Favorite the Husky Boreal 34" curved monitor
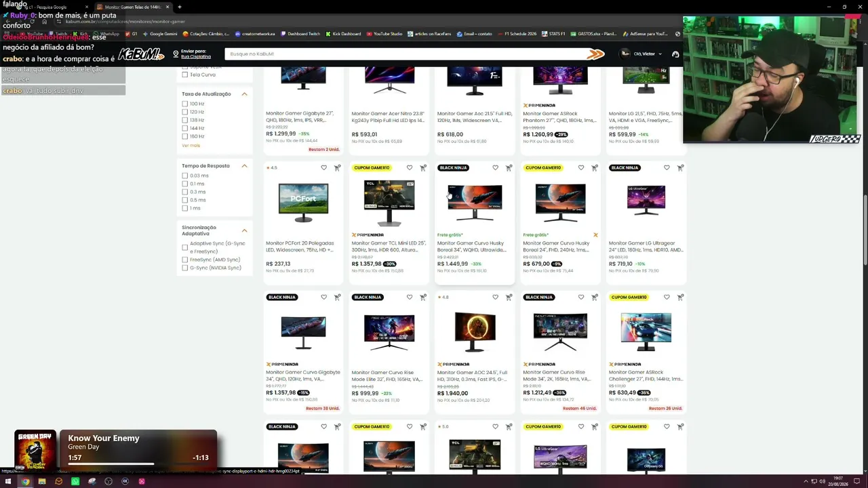This screenshot has width=868, height=488. [495, 167]
